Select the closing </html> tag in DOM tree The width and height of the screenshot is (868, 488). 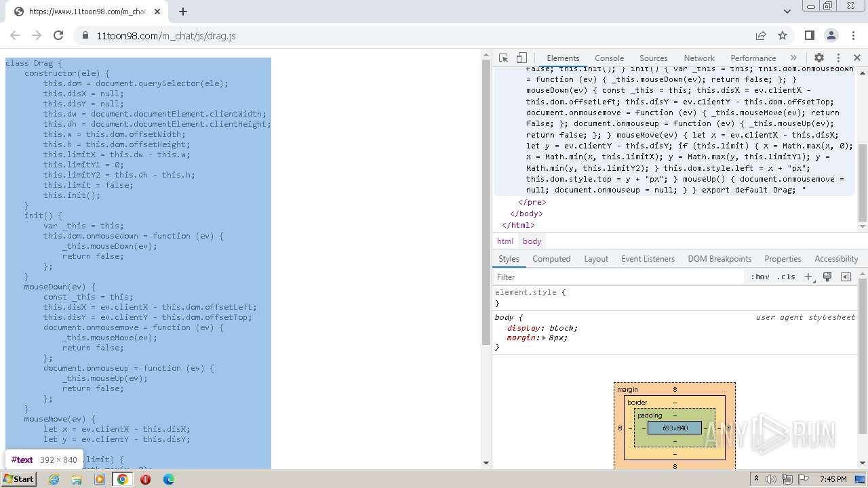pos(518,225)
